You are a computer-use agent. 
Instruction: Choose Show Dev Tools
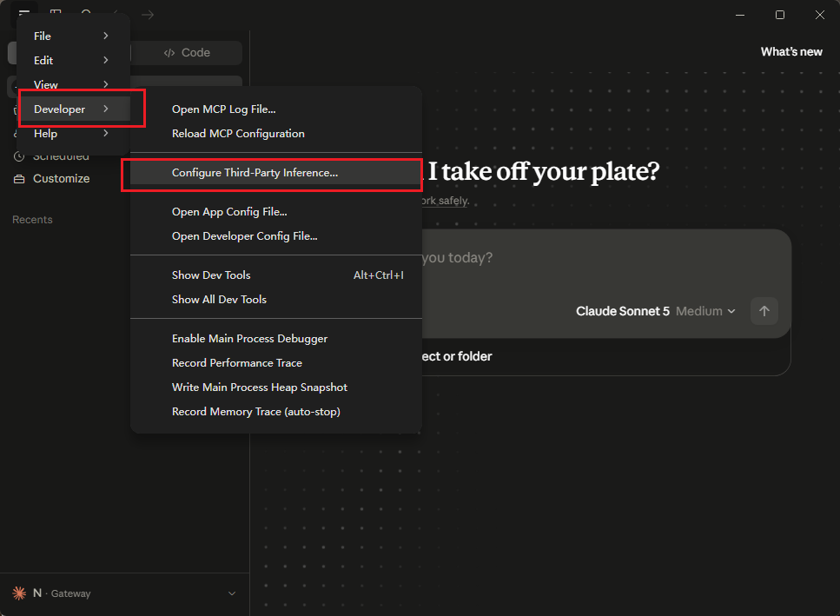(x=276, y=275)
